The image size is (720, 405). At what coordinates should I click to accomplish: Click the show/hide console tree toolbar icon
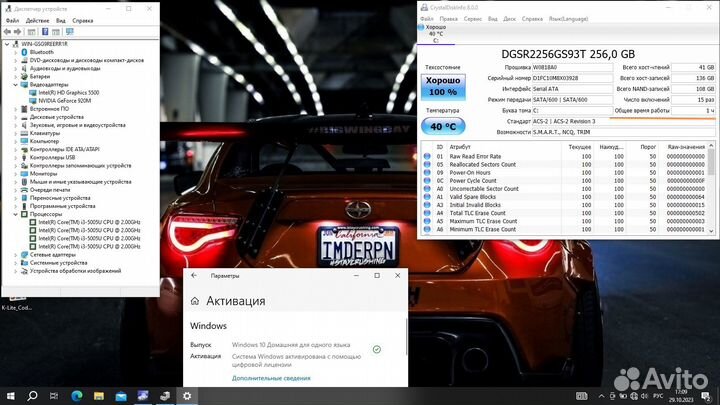tap(31, 32)
